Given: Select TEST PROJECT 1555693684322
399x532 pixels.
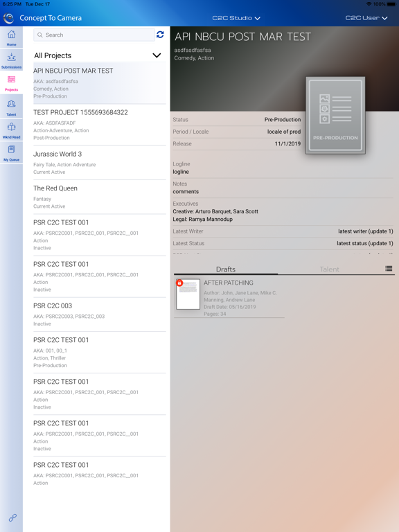Looking at the screenshot, I should 100,125.
